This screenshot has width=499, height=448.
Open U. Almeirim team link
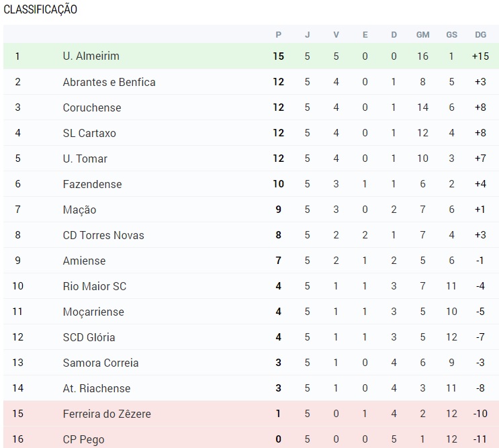tap(91, 56)
